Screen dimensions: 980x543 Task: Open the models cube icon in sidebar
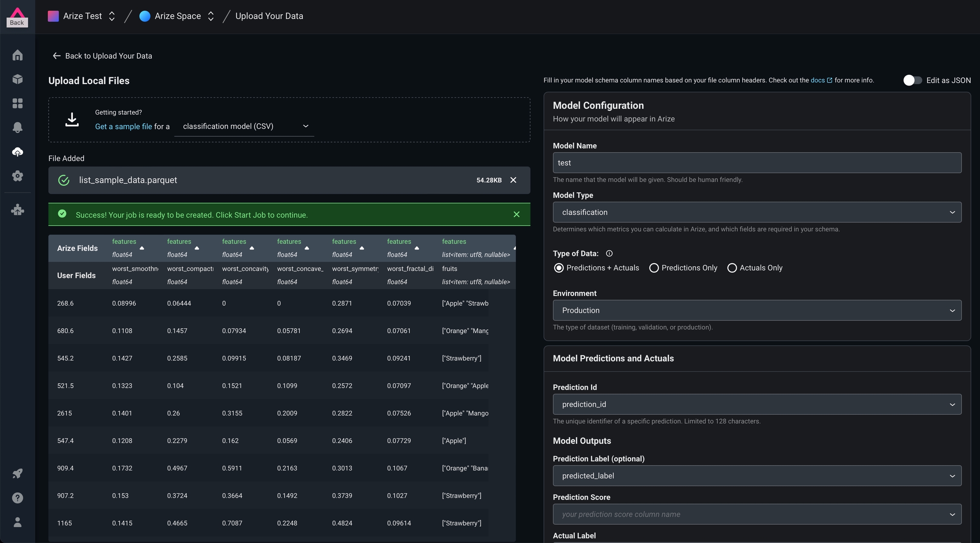click(x=17, y=79)
